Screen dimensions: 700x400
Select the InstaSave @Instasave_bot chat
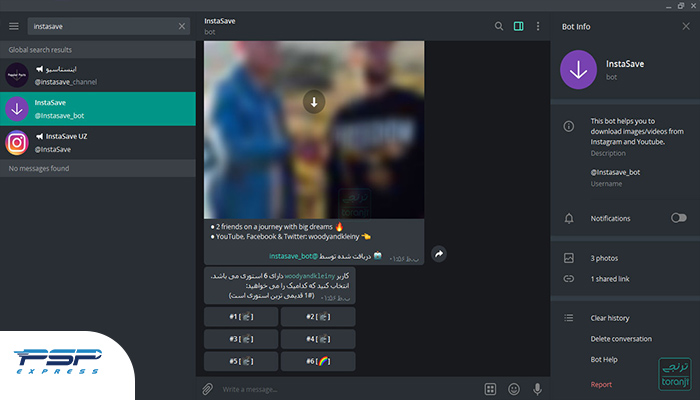[x=98, y=109]
